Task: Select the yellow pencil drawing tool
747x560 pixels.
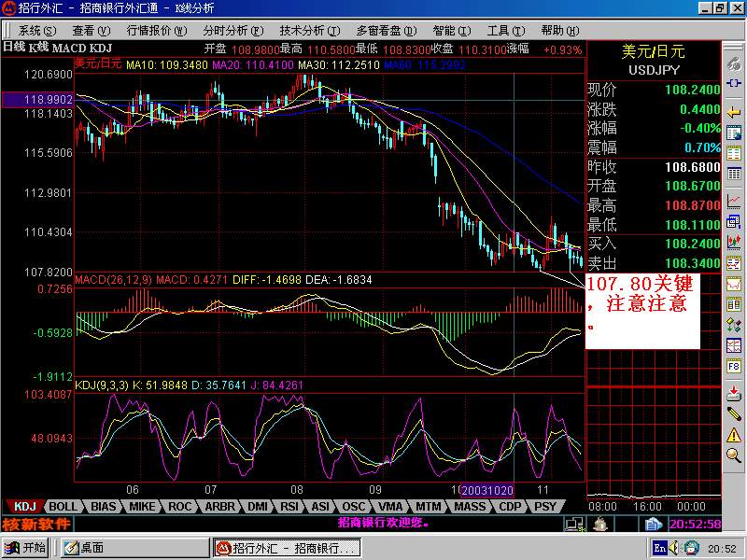Action: [x=735, y=412]
